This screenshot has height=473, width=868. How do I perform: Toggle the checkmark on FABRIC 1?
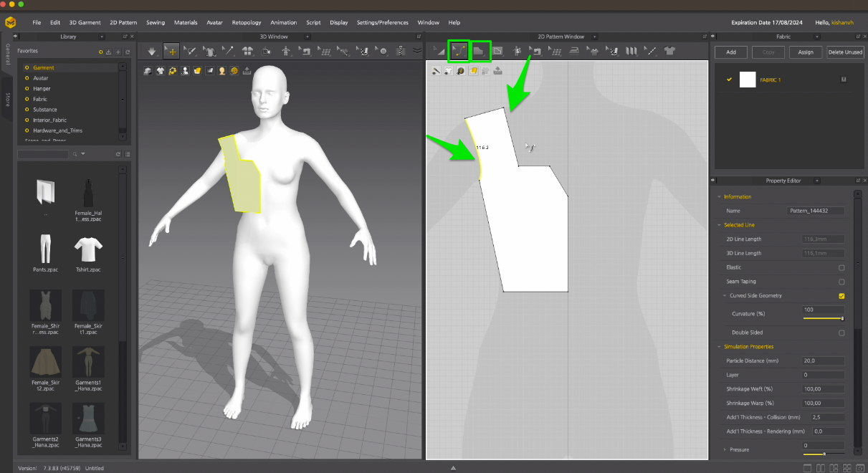[729, 80]
